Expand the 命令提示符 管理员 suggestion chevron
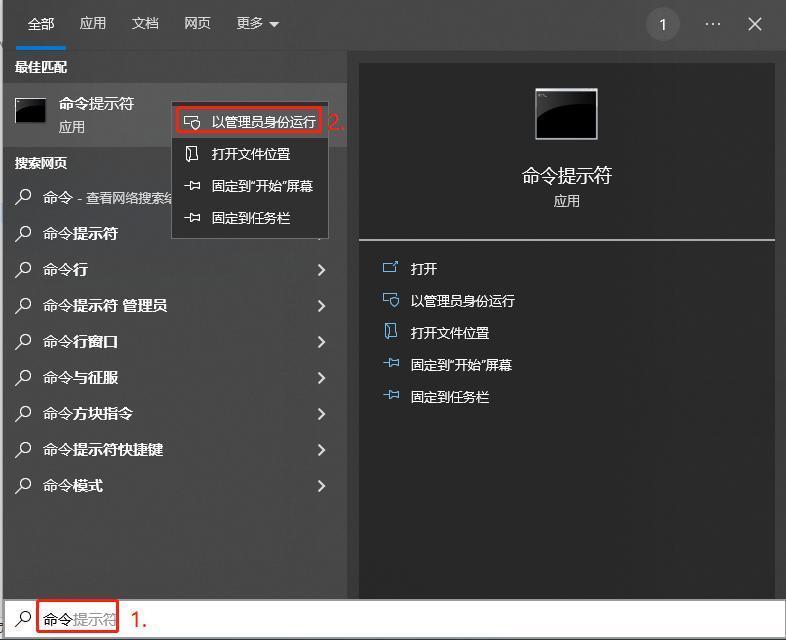Viewport: 786px width, 640px height. [x=321, y=306]
